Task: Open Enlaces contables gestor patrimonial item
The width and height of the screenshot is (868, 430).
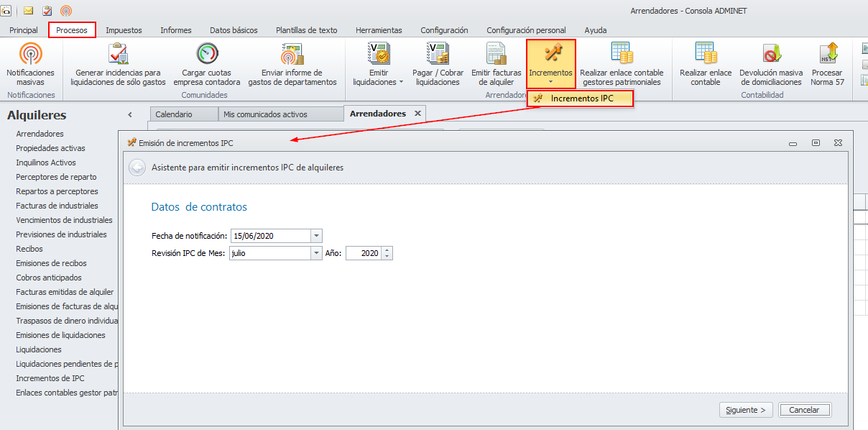Action: click(x=67, y=393)
